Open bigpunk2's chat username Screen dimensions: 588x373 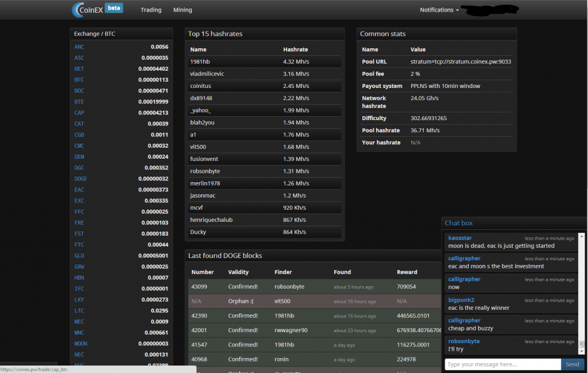(461, 300)
